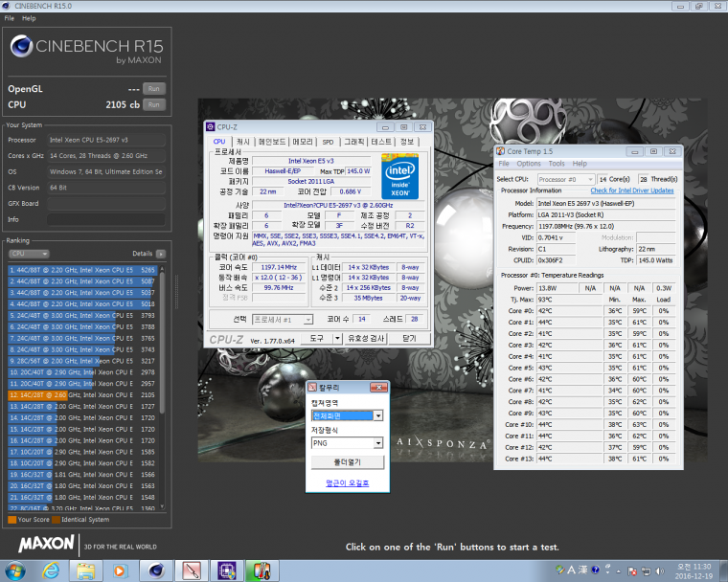Click the Identical System legend swatch
This screenshot has width=728, height=582.
click(56, 520)
